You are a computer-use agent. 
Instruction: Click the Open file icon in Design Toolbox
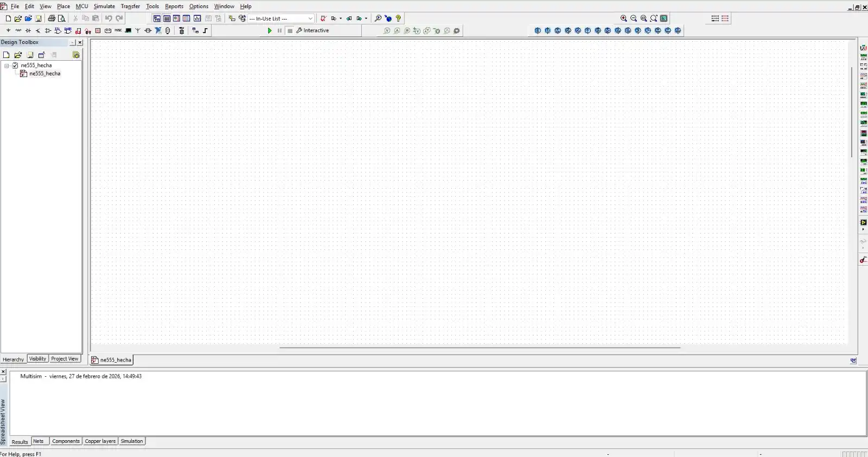pos(18,55)
